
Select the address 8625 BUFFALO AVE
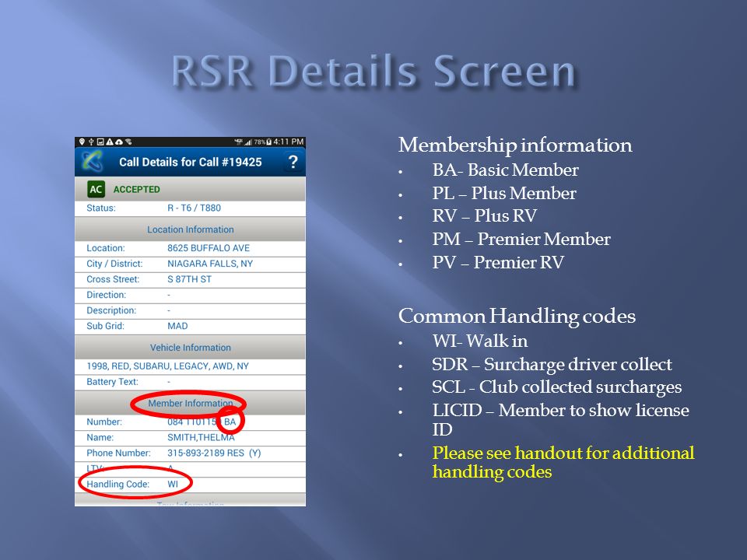tap(209, 248)
